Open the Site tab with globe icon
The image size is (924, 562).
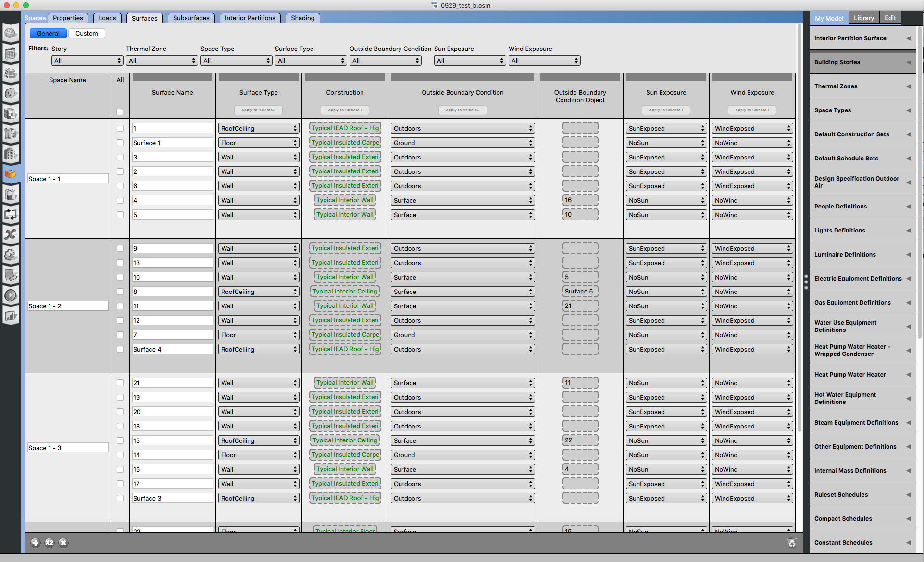click(x=11, y=33)
